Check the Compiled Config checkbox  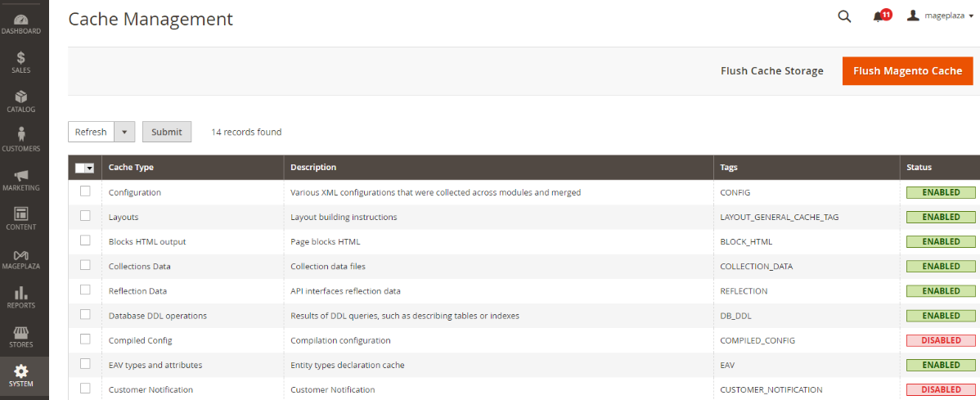(x=85, y=339)
